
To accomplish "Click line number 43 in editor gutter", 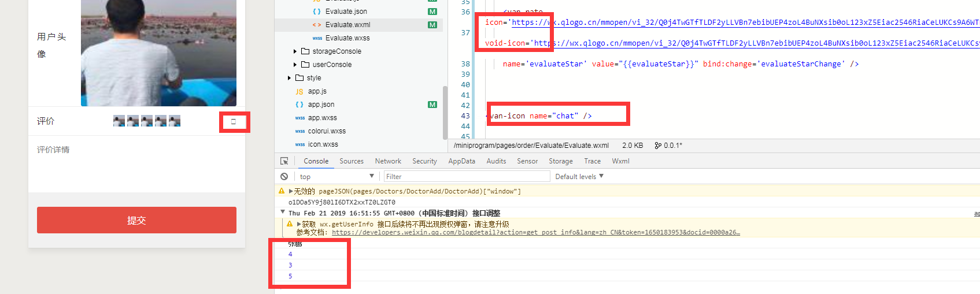I will (x=465, y=116).
